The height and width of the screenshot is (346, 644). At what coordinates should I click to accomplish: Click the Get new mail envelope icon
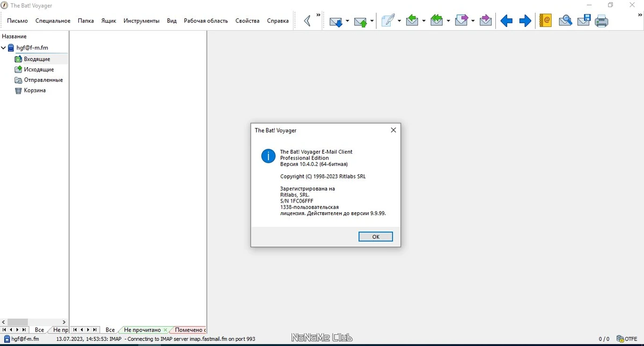click(336, 21)
